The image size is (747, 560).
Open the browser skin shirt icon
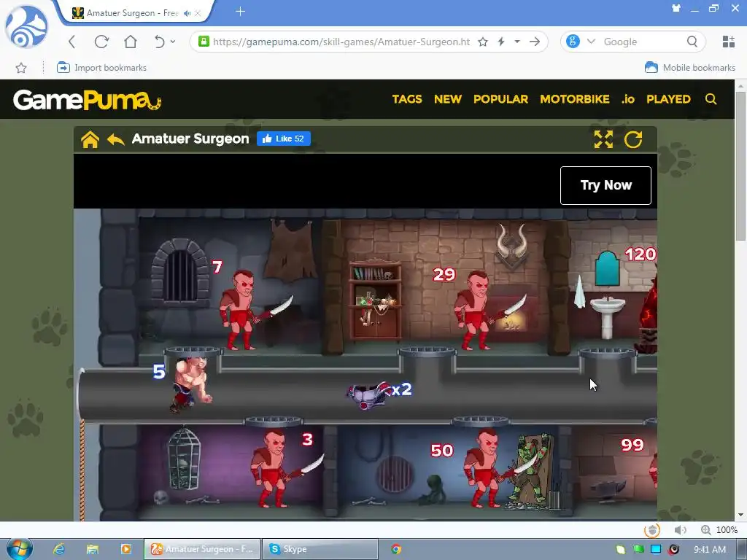(676, 8)
